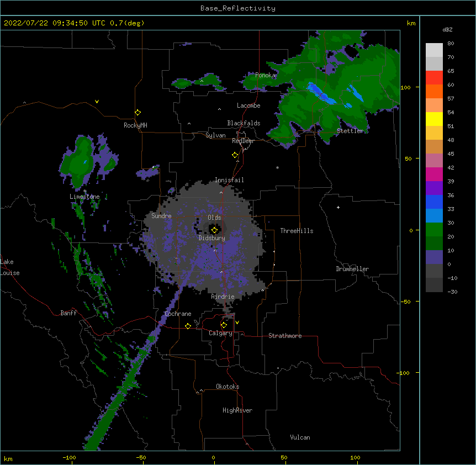
Task: Click the Limestone label
Action: [x=84, y=197]
